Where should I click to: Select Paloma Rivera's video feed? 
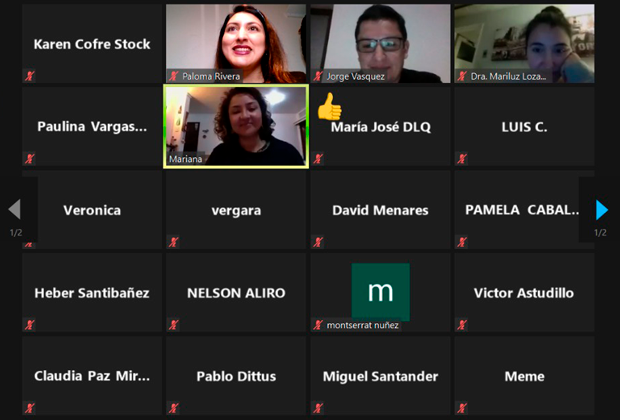[236, 44]
